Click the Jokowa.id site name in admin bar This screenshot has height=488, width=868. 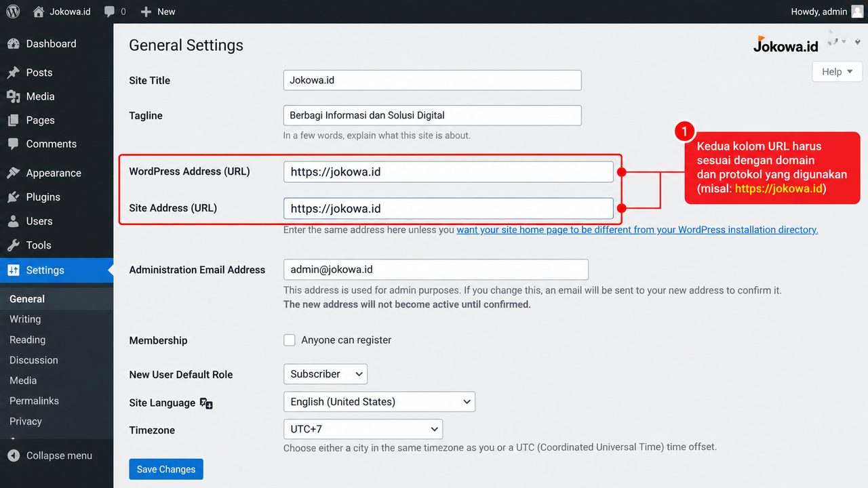click(70, 12)
